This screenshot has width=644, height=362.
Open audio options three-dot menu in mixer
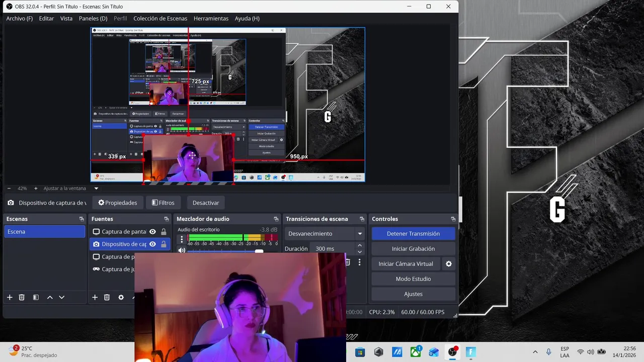point(182,239)
